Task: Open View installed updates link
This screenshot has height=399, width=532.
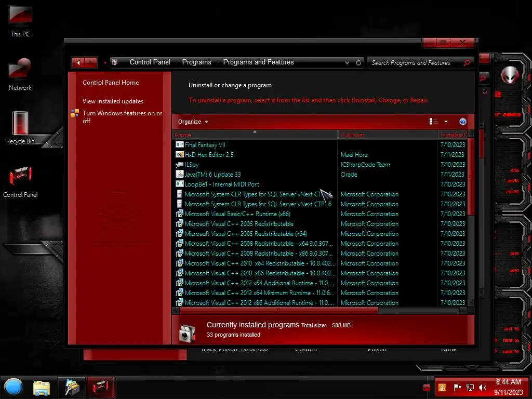Action: (113, 101)
